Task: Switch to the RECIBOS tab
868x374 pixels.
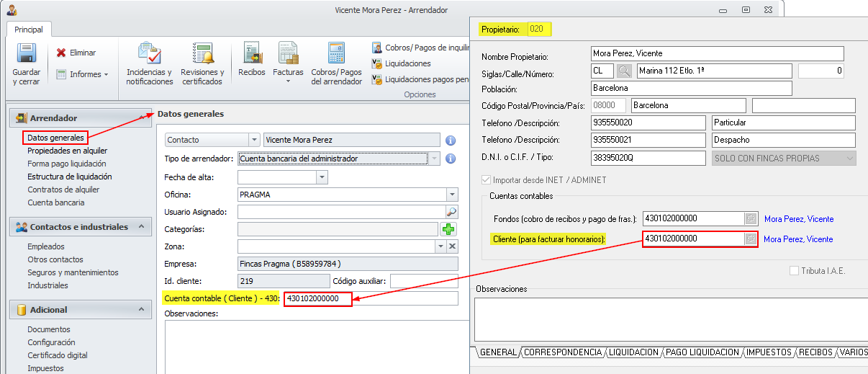Action: pyautogui.click(x=815, y=352)
